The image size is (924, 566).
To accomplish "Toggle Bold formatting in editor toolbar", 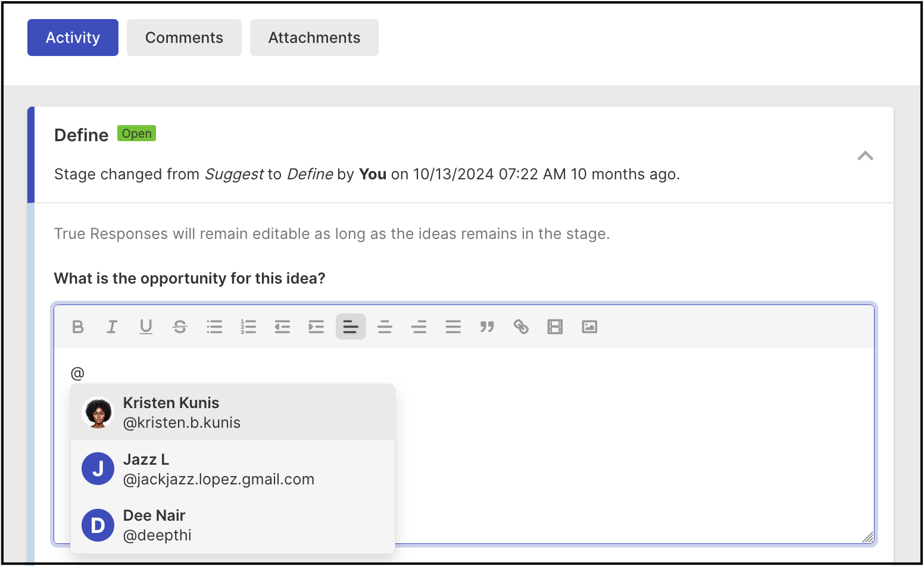I will coord(77,326).
